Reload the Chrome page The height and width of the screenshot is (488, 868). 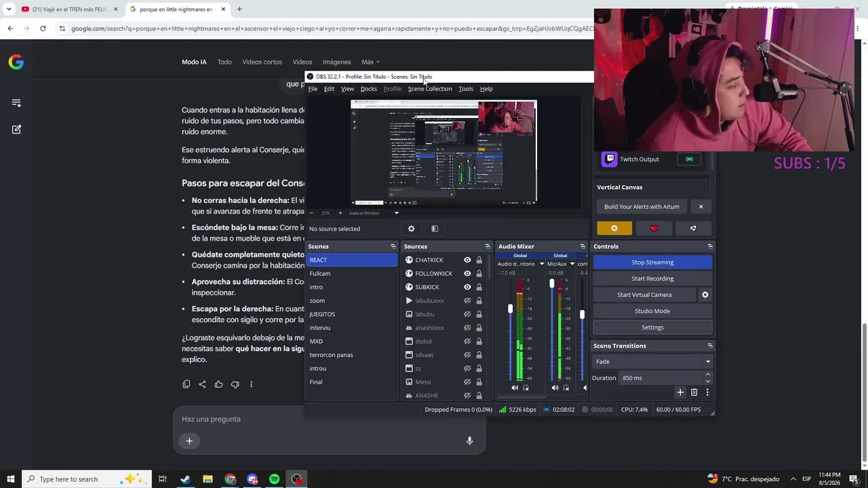(43, 28)
